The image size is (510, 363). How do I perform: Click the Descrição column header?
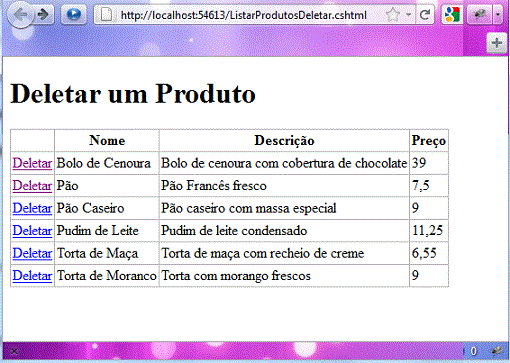click(x=284, y=141)
